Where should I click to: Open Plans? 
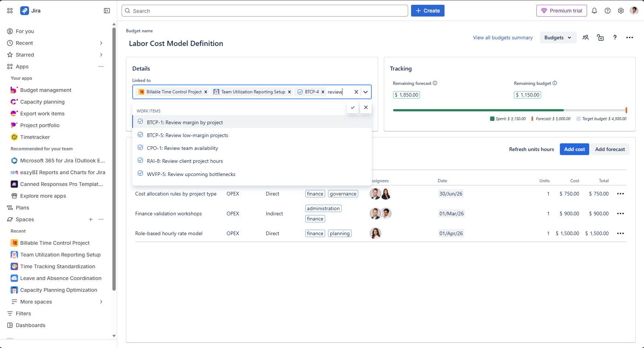[22, 208]
